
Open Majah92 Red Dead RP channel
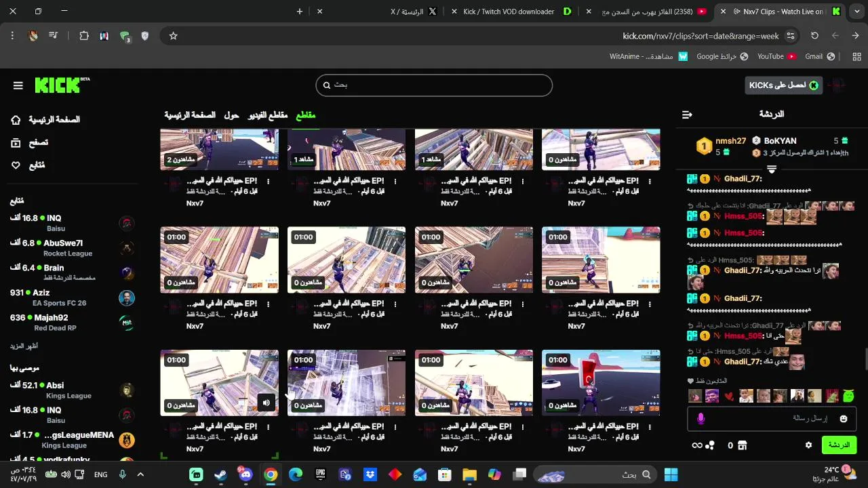73,323
